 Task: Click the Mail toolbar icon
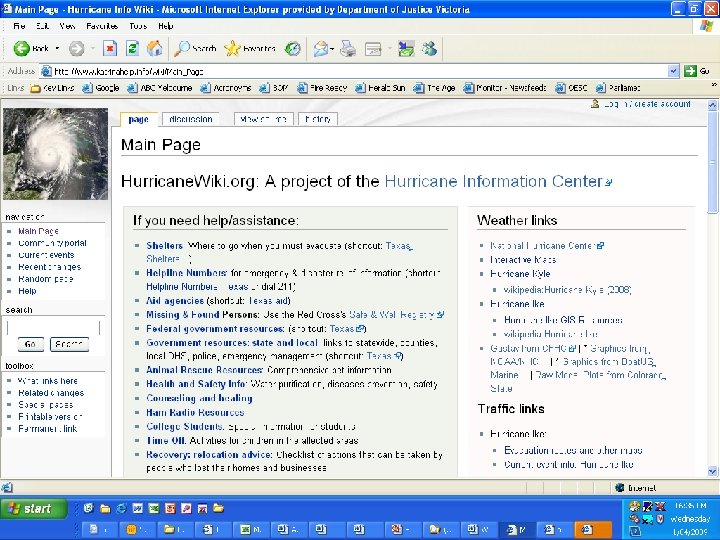[321, 48]
